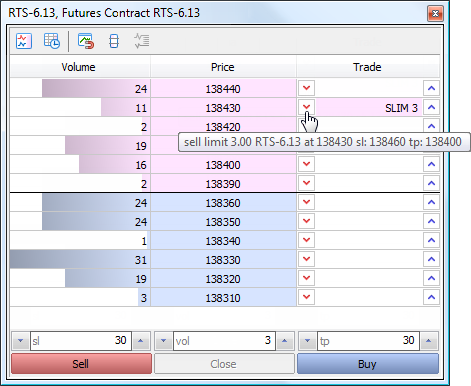Click red sell arrow at price 138440
471x386 pixels.
coord(306,88)
